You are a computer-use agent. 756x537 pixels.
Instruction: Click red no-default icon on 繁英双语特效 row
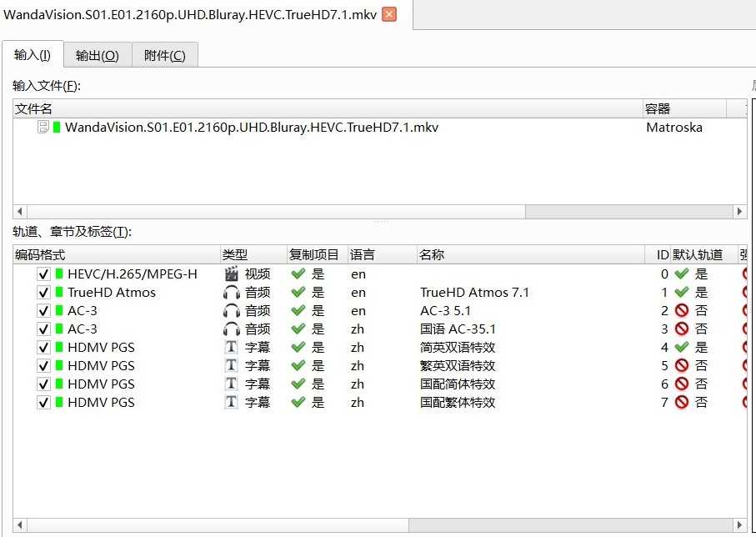click(682, 366)
